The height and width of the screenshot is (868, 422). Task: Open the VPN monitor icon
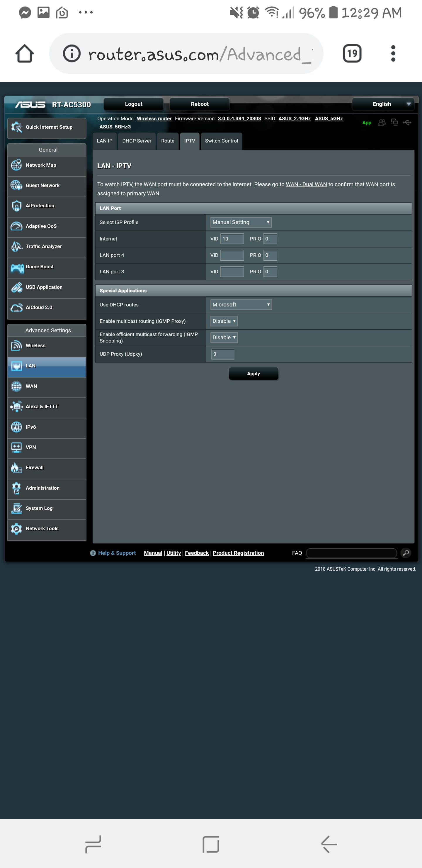(16, 447)
